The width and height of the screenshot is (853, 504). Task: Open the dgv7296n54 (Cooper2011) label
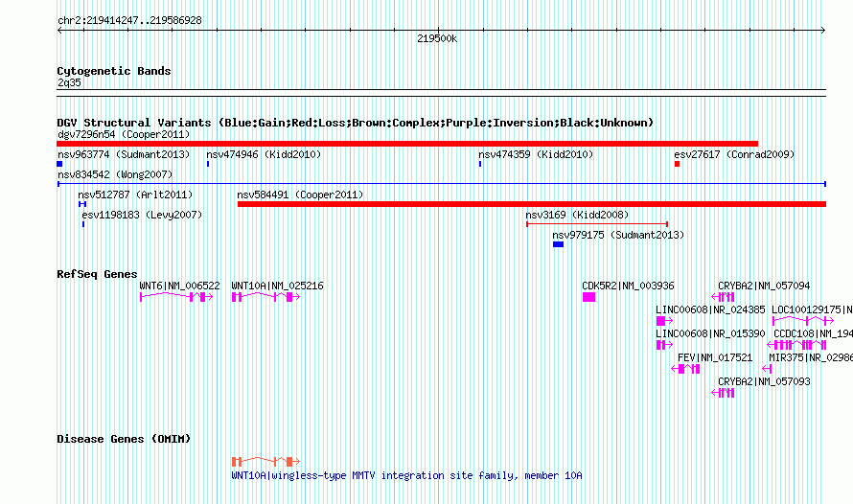(124, 134)
